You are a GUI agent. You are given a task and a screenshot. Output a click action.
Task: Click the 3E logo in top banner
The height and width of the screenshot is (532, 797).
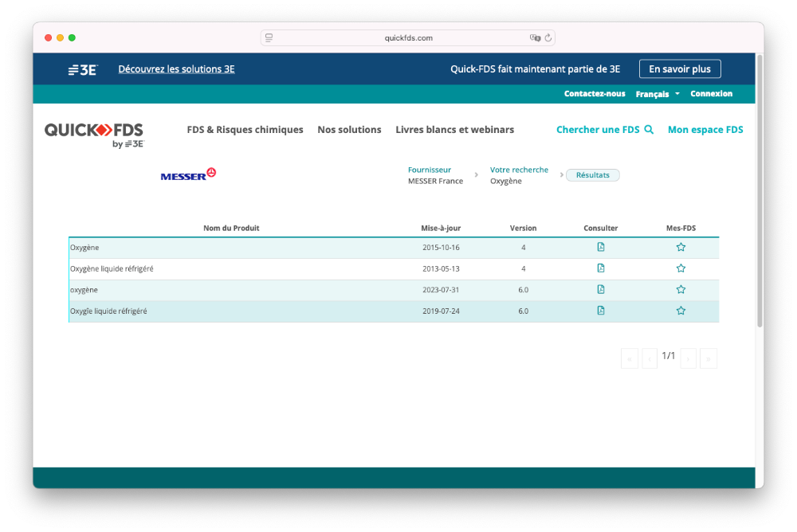(82, 69)
